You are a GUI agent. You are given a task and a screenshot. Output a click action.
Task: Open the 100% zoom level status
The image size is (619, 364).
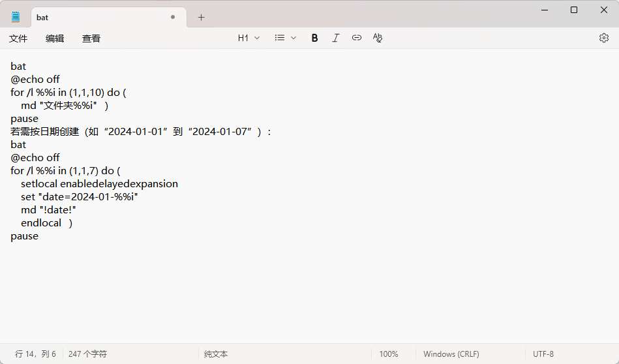click(x=389, y=354)
